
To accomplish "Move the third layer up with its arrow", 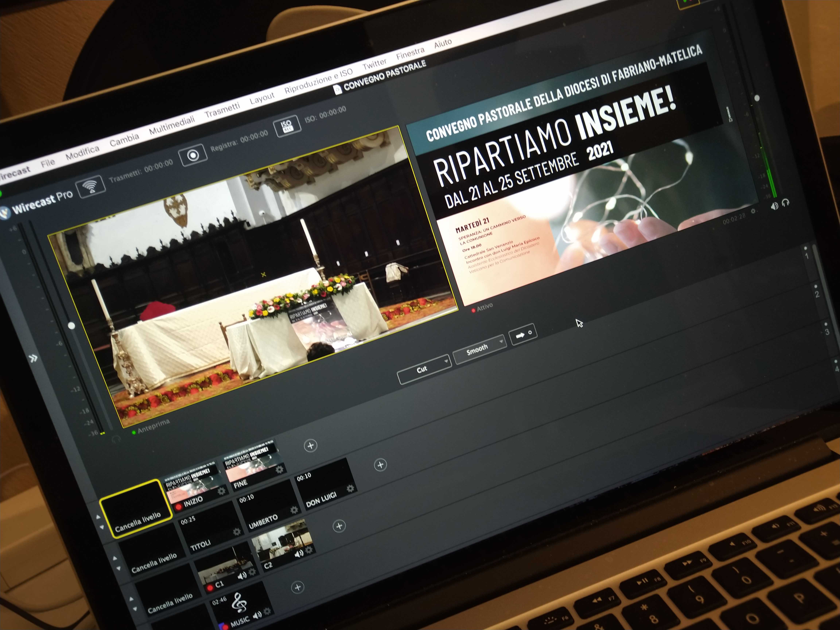I will (x=131, y=599).
